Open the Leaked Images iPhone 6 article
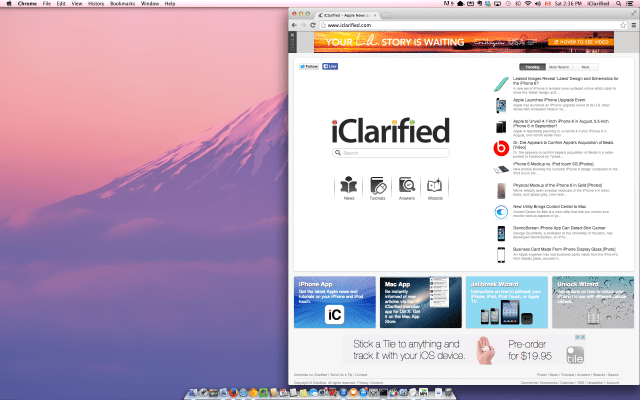The height and width of the screenshot is (400, 640). pos(566,80)
